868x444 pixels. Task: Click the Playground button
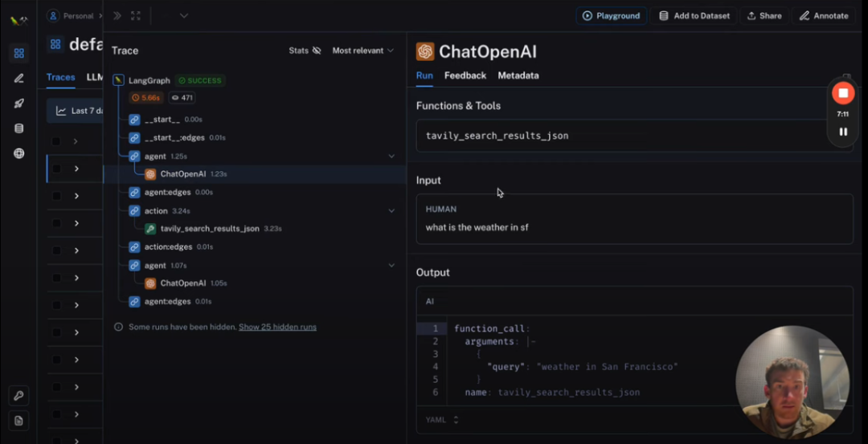click(611, 15)
